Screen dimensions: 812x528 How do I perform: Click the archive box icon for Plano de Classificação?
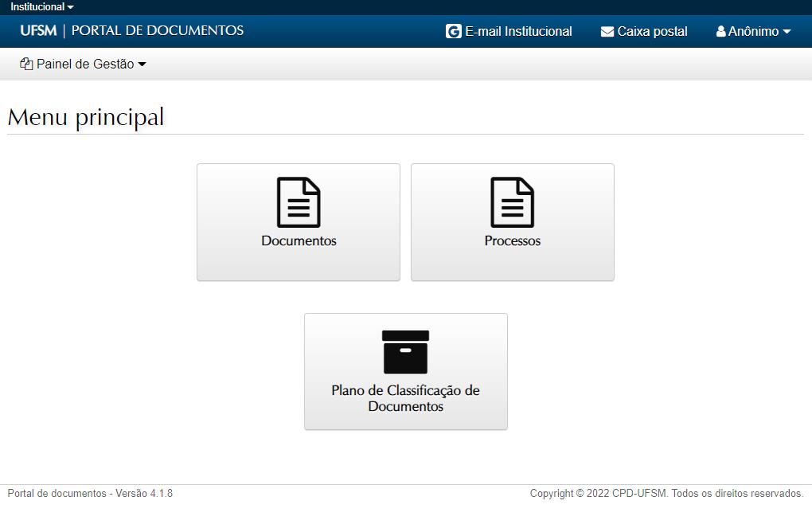pyautogui.click(x=405, y=352)
